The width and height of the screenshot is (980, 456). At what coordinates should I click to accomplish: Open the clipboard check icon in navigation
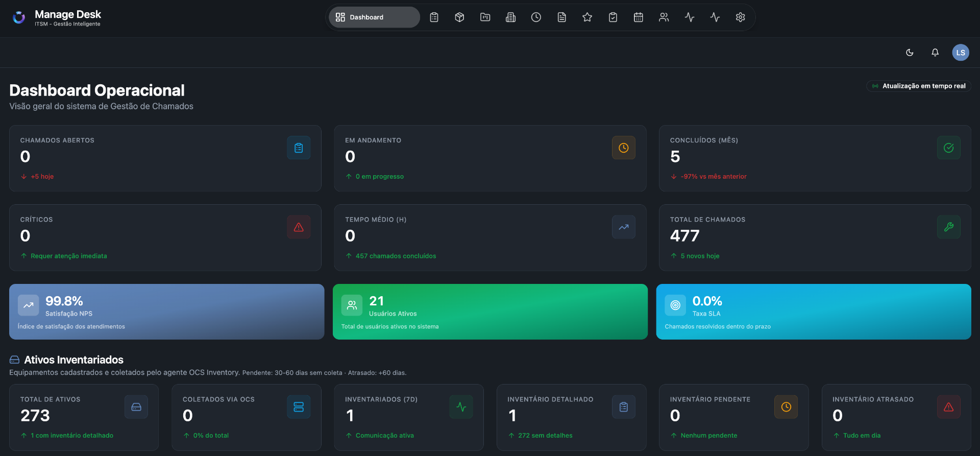(x=613, y=17)
